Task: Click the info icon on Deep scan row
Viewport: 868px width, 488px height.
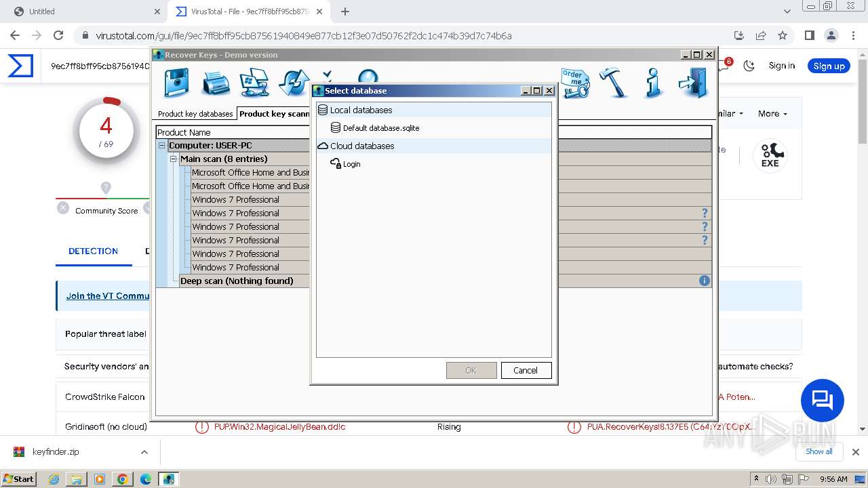Action: click(x=705, y=281)
